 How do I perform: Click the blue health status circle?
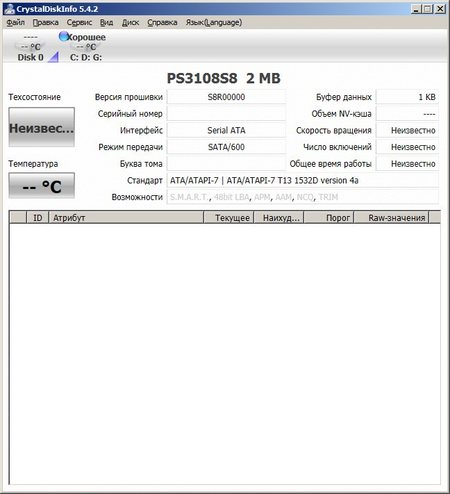tap(63, 36)
